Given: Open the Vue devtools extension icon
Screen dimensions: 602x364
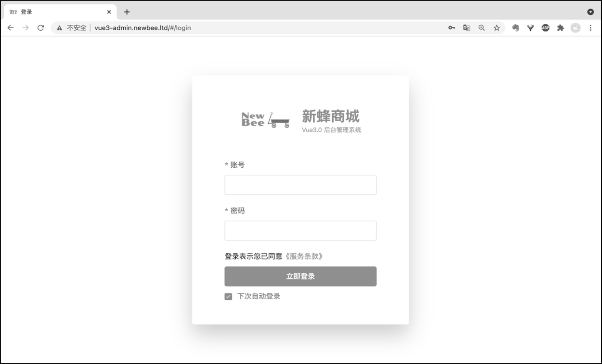Looking at the screenshot, I should (x=530, y=28).
